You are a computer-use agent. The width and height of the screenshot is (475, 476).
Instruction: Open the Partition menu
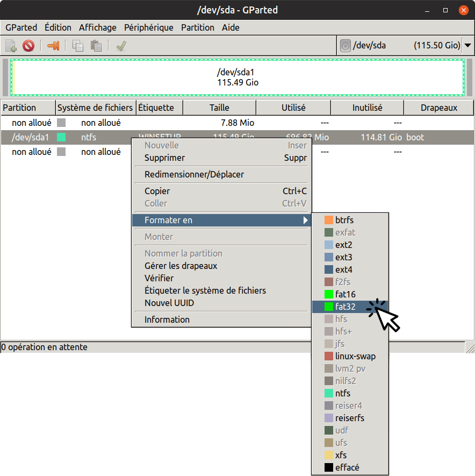click(x=198, y=27)
